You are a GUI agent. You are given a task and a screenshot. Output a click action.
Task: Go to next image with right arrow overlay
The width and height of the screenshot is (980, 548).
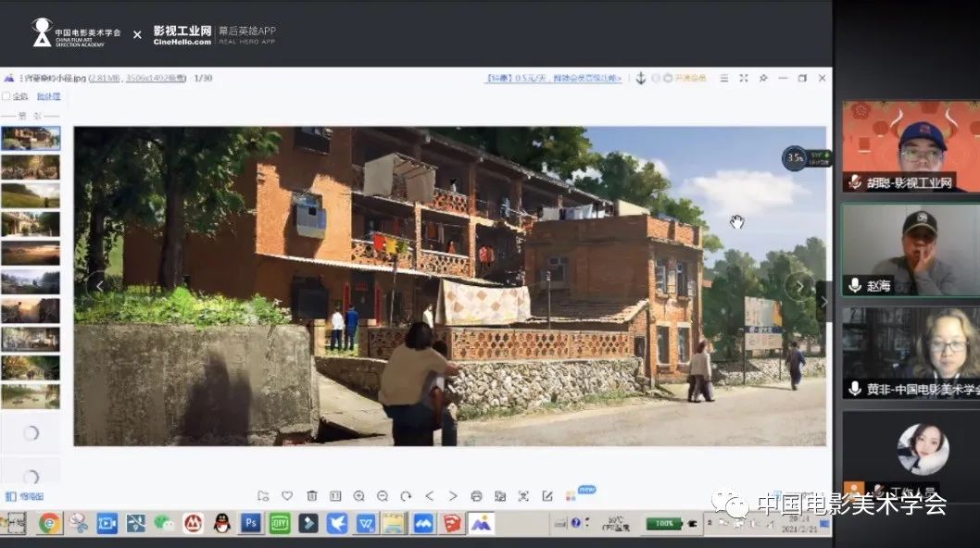click(799, 286)
